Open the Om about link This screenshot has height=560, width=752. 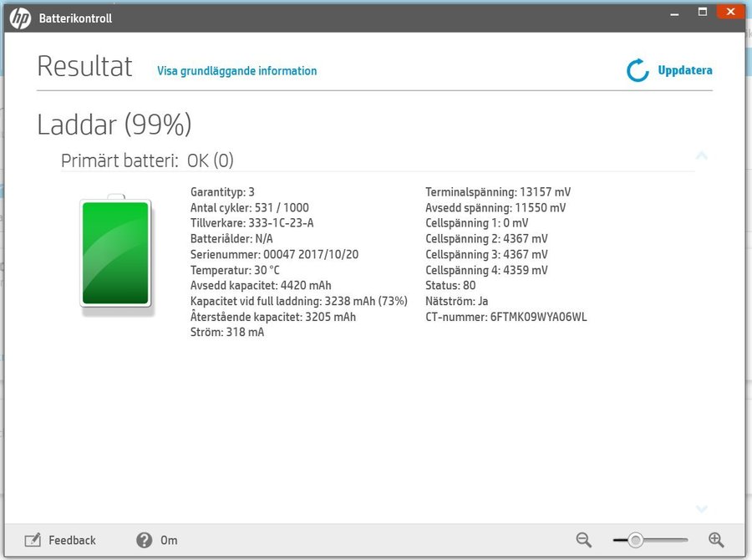tap(169, 540)
